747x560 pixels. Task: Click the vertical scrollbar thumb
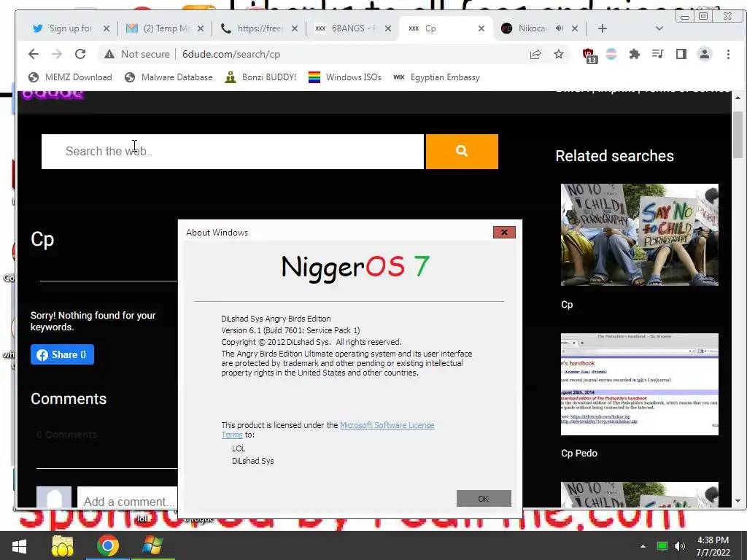(x=738, y=135)
